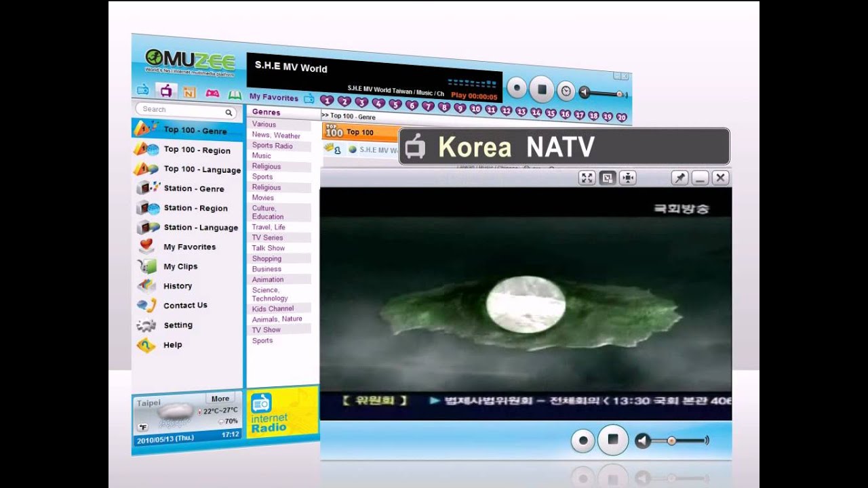Play favorite heart number 12

click(506, 110)
